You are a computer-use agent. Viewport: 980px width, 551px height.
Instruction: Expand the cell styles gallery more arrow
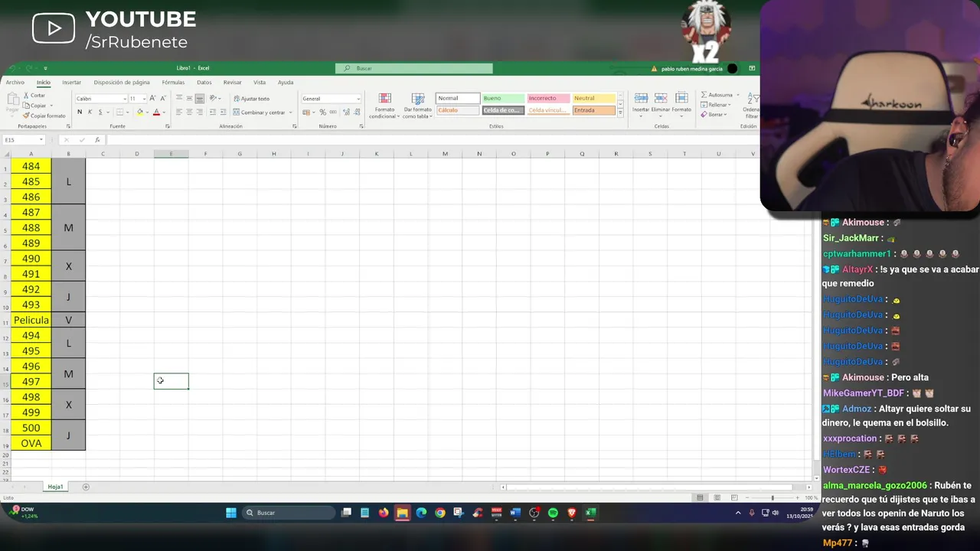620,112
